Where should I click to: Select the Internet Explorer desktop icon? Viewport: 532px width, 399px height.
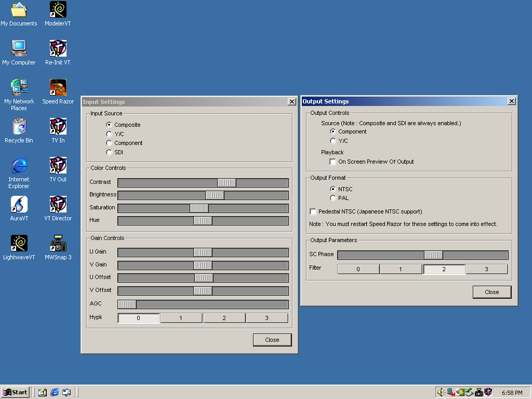coord(19,173)
